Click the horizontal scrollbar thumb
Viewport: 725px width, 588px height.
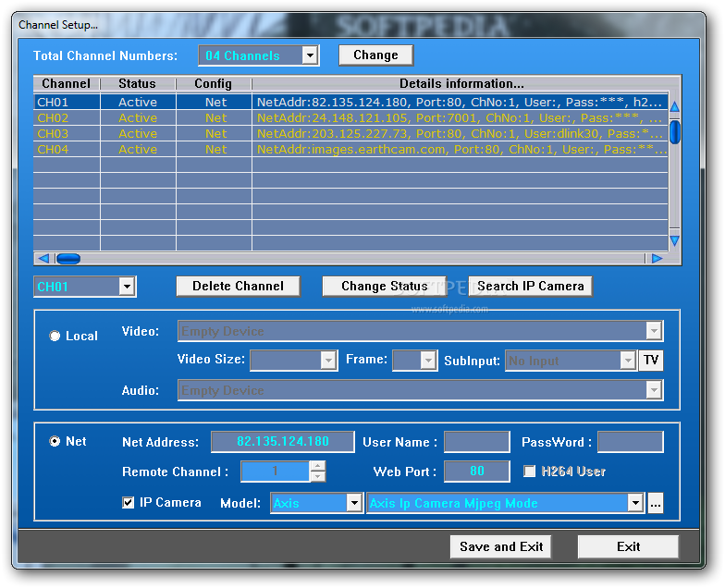[x=68, y=259]
